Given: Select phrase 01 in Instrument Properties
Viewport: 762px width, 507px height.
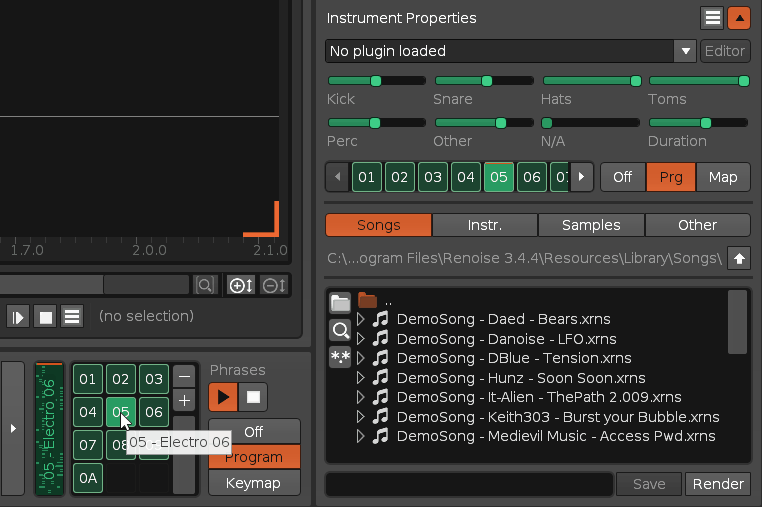Looking at the screenshot, I should coord(366,177).
